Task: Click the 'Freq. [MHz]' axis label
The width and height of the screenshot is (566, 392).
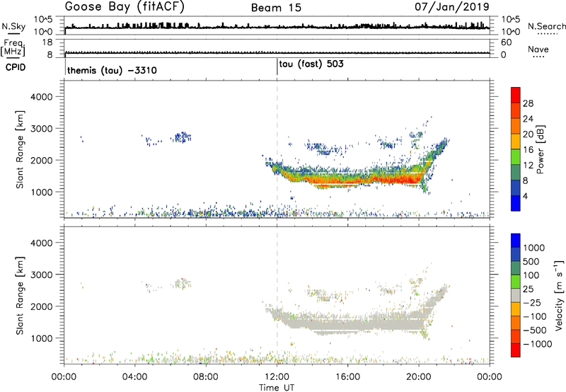Action: click(x=13, y=48)
